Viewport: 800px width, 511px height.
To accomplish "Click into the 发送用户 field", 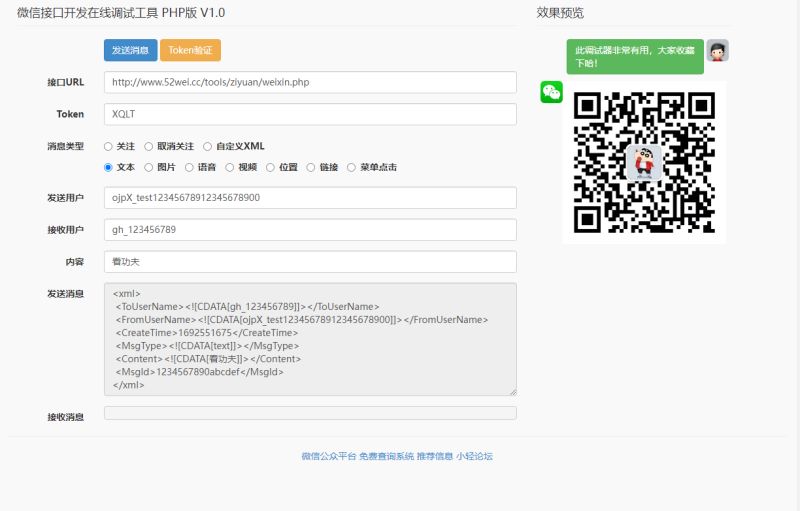I will (x=310, y=198).
